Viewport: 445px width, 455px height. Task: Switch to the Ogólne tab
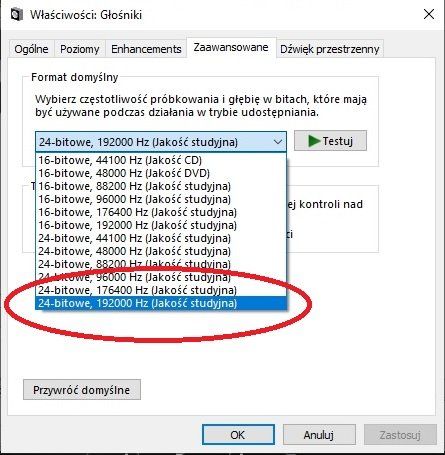coord(31,49)
